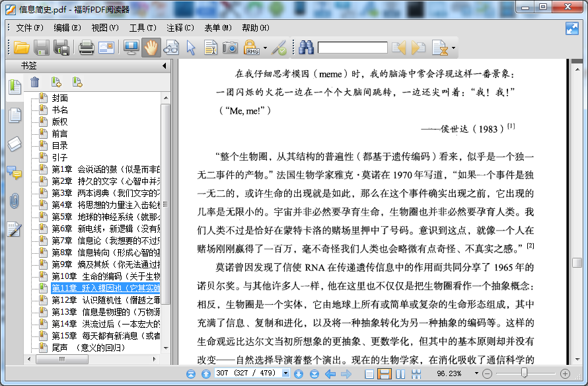Viewport: 588px width, 386px height.
Task: Jump to 第7章 信息论 bookmark
Action: tap(106, 241)
